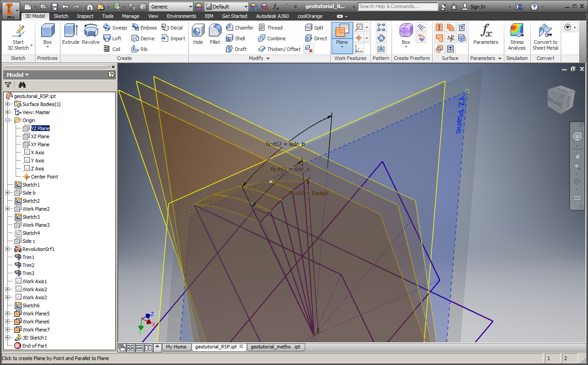
Task: Open the fx Parameters dialog
Action: (486, 34)
